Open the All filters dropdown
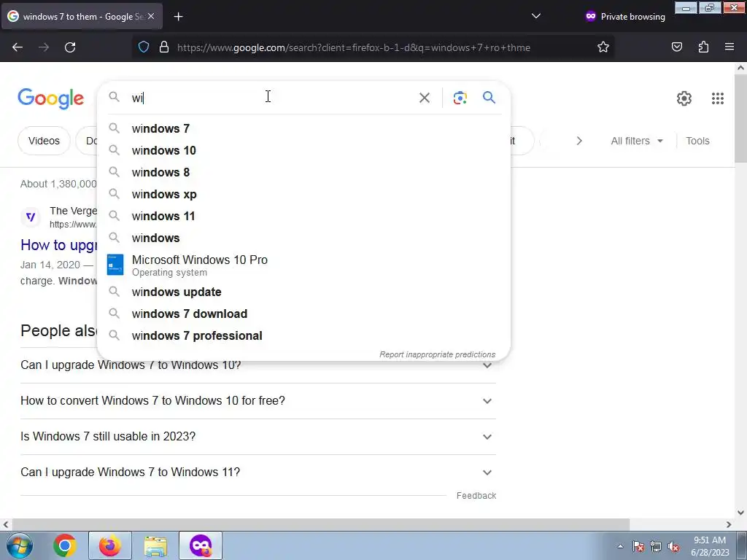 [x=637, y=141]
